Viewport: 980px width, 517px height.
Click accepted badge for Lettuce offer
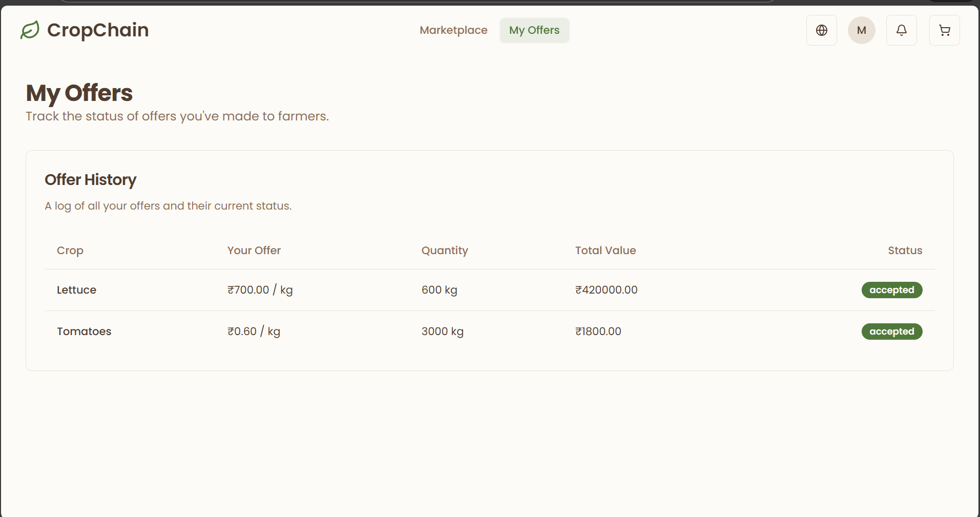891,290
